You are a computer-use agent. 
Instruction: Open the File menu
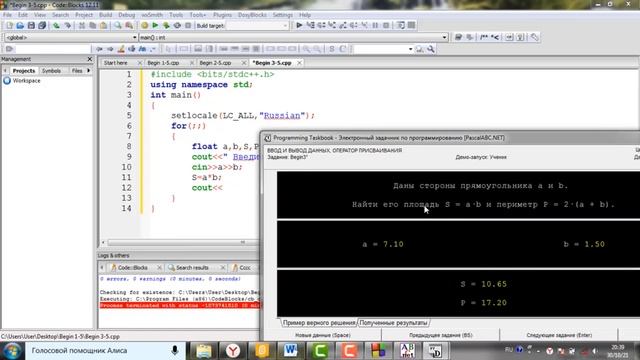[x=7, y=15]
